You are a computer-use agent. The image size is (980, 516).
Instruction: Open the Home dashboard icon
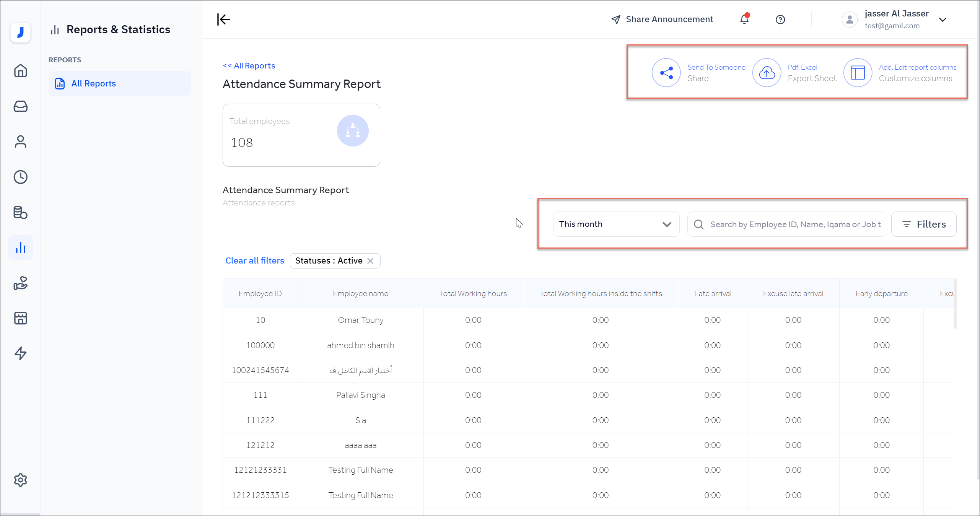coord(20,71)
